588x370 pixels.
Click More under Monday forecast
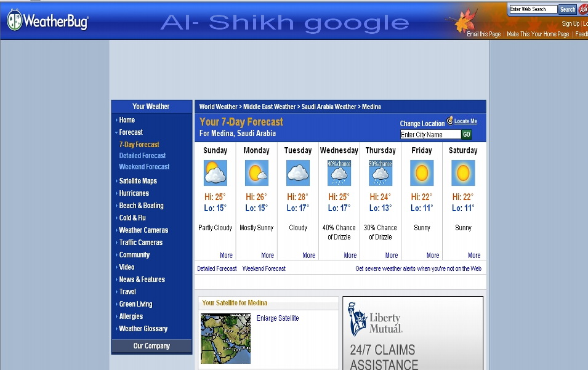tap(267, 255)
